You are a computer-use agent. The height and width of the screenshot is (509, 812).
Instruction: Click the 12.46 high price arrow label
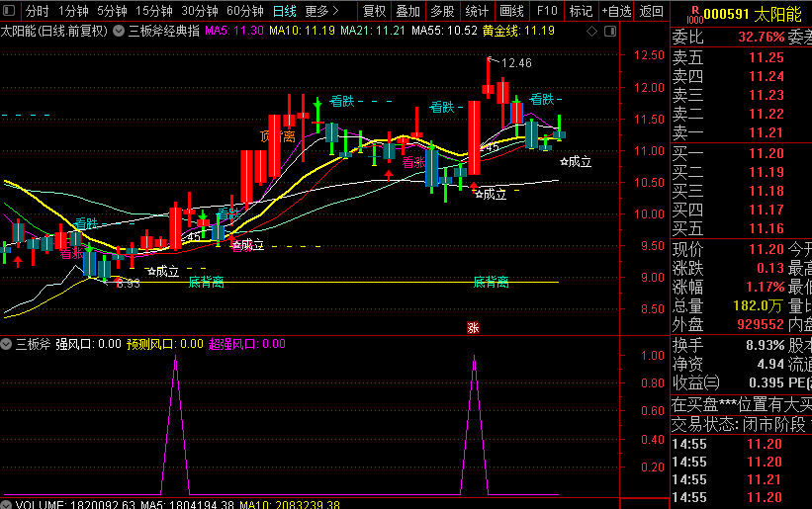coord(515,63)
